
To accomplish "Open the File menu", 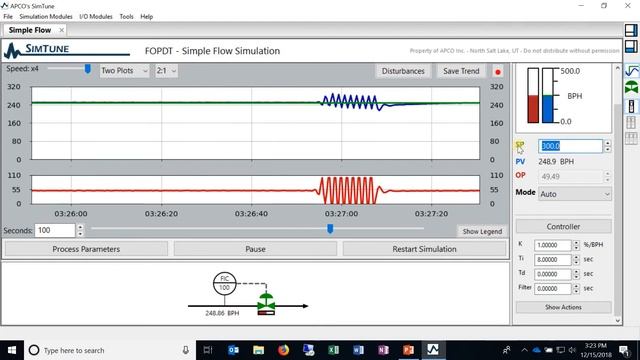I will pyautogui.click(x=8, y=17).
